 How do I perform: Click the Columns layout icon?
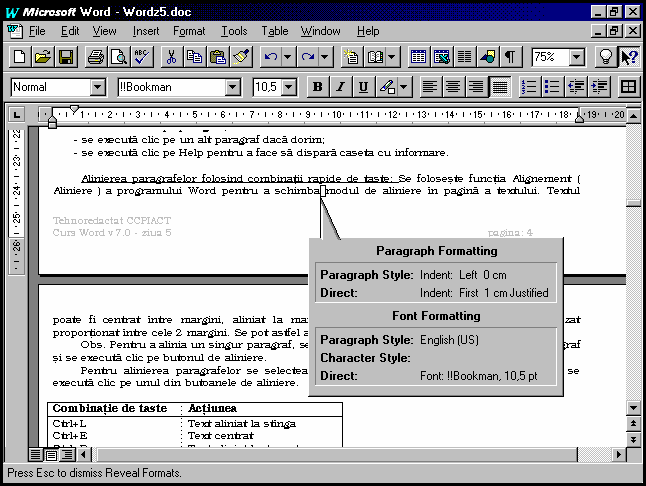[465, 56]
